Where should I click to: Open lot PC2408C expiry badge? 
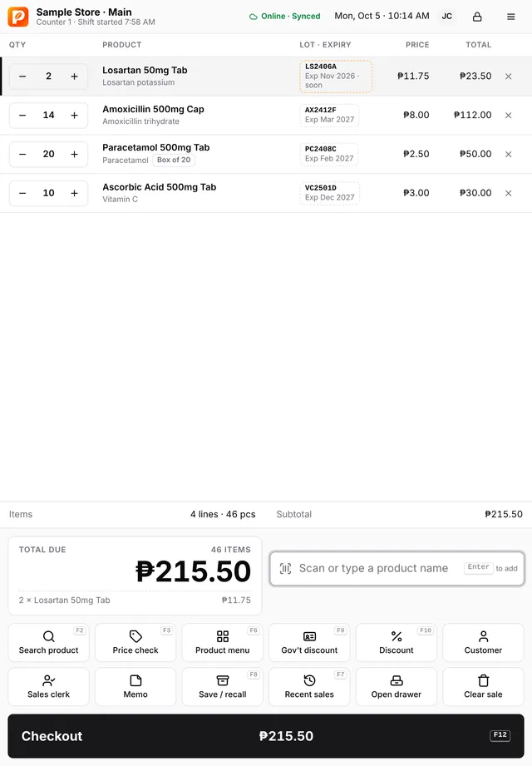329,155
